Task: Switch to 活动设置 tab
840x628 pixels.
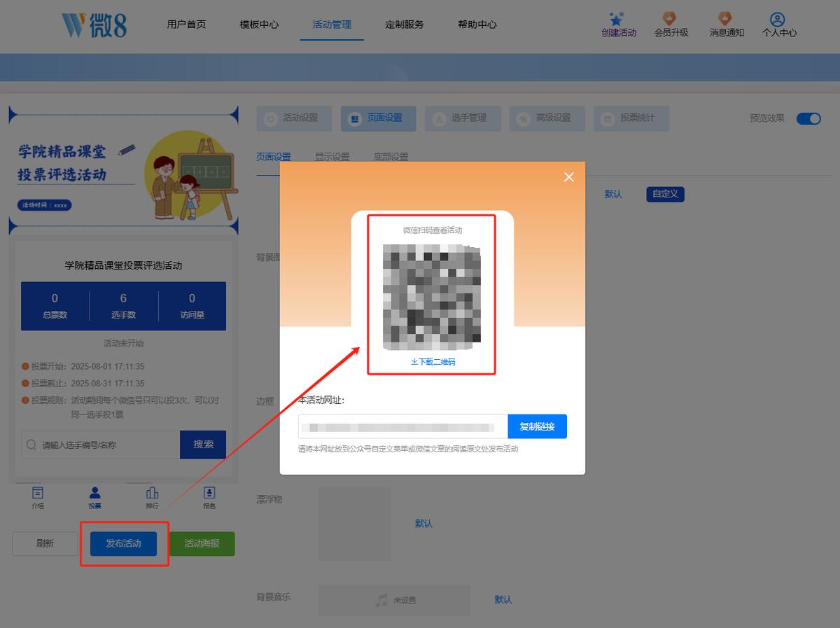Action: (x=294, y=118)
